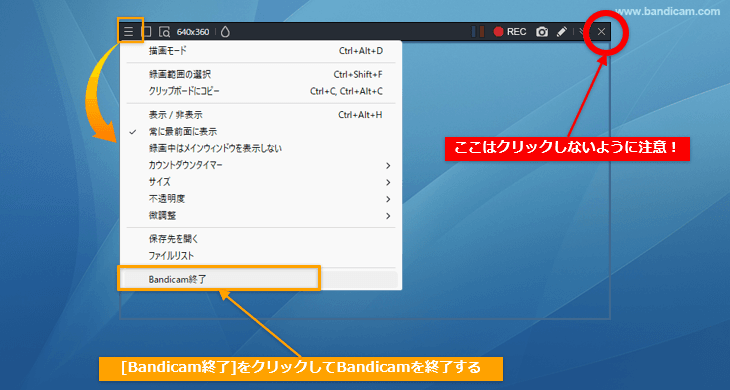Viewport: 730px width, 390px height.
Task: Toggle 常に最前面に表示 checked option
Action: tap(261, 132)
